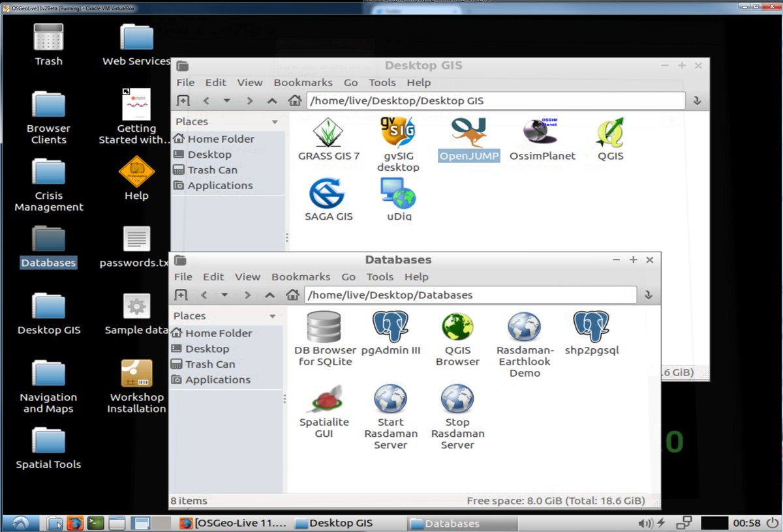Open OssimPlanet application icon
Screen dimensions: 783x532
(x=542, y=132)
